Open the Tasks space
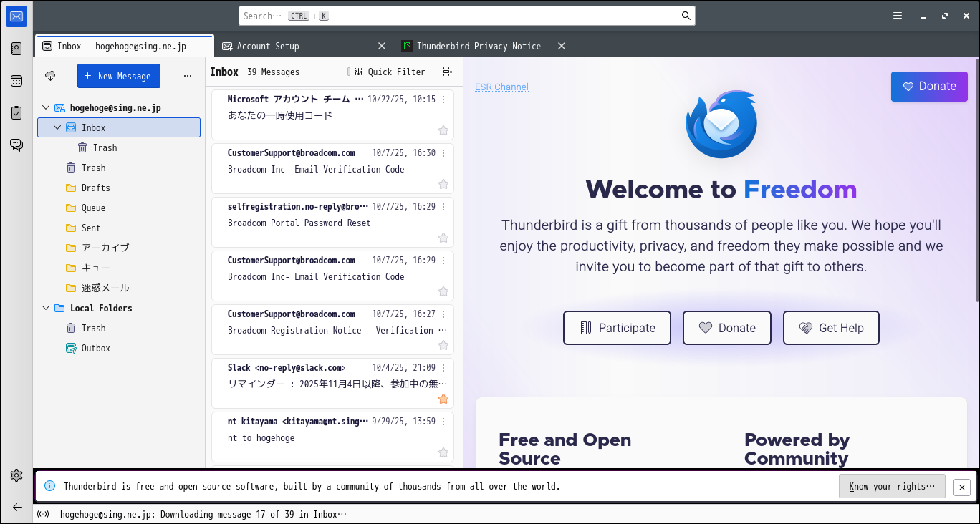980x524 pixels. tap(16, 113)
